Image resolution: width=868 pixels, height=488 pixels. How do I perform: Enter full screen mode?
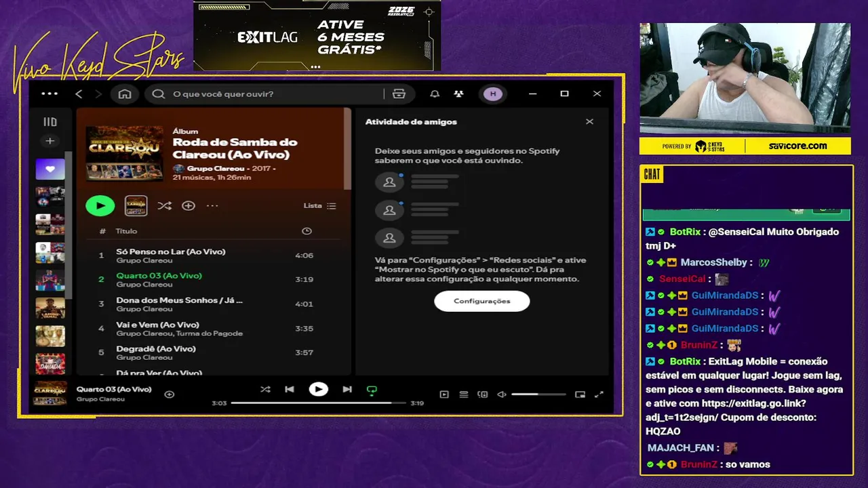tap(599, 394)
